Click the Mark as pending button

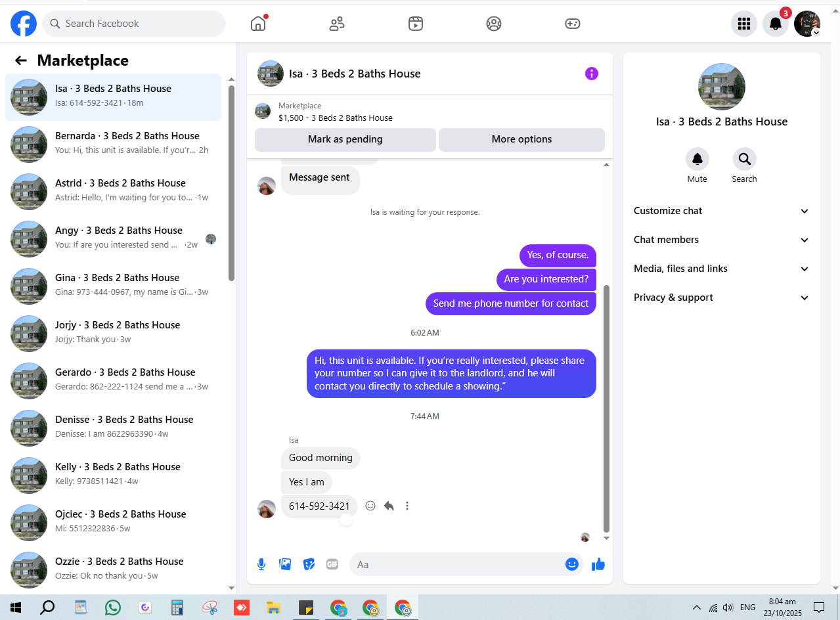point(345,139)
